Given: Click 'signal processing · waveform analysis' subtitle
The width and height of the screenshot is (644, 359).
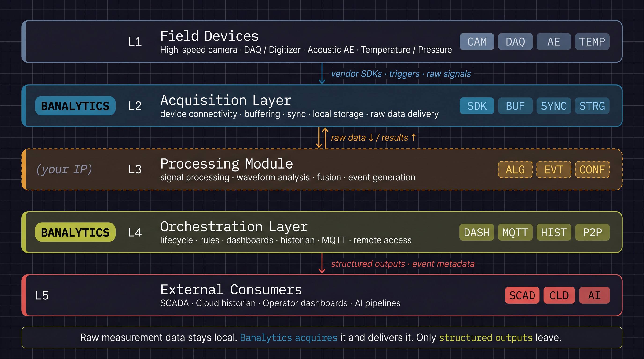Looking at the screenshot, I should [x=288, y=177].
